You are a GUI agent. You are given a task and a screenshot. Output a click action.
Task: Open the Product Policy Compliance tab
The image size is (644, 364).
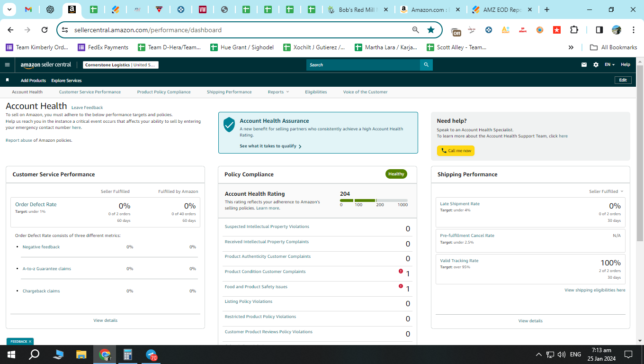[164, 92]
